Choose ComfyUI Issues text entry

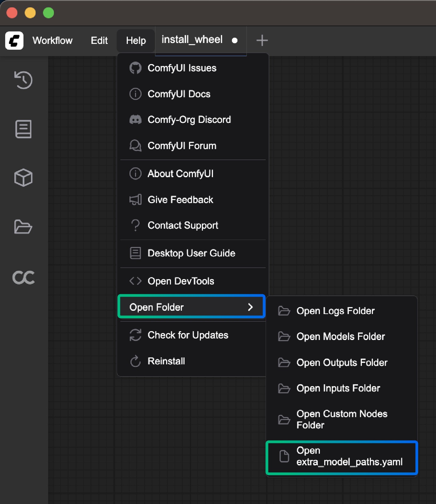coord(182,68)
